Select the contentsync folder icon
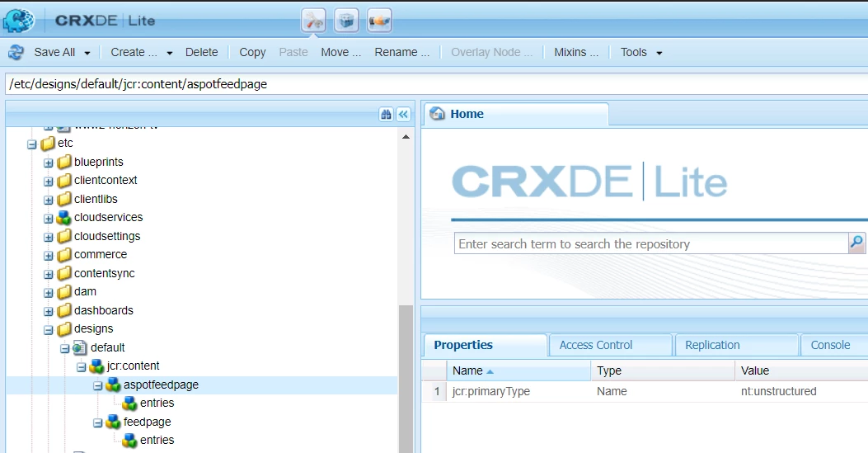Image resolution: width=868 pixels, height=453 pixels. pos(65,273)
